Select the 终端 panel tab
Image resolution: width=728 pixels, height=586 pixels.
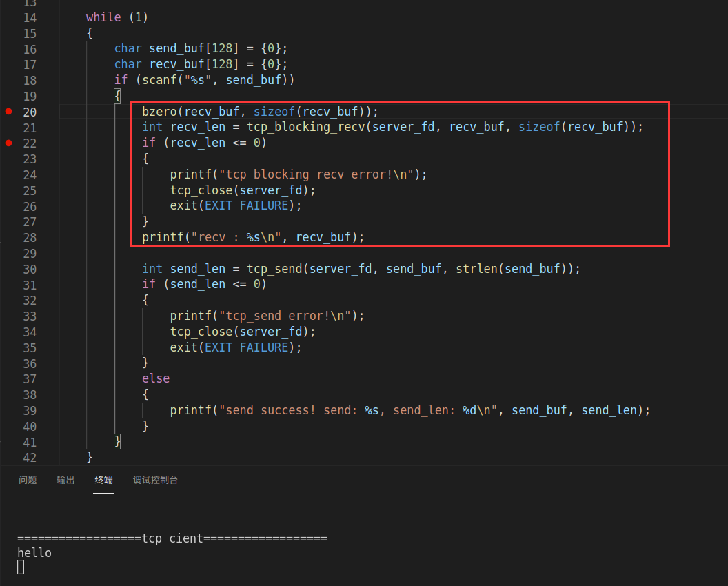(x=103, y=480)
